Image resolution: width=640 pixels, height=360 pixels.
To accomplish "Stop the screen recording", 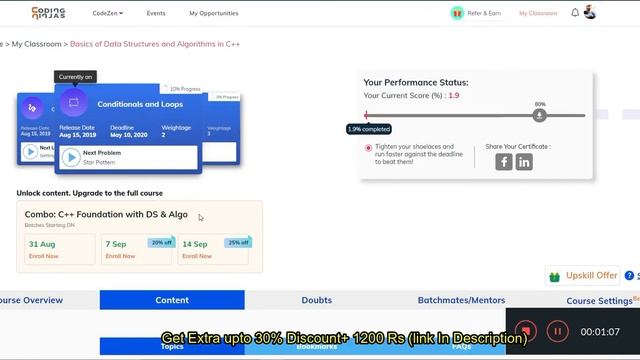I will pyautogui.click(x=526, y=331).
